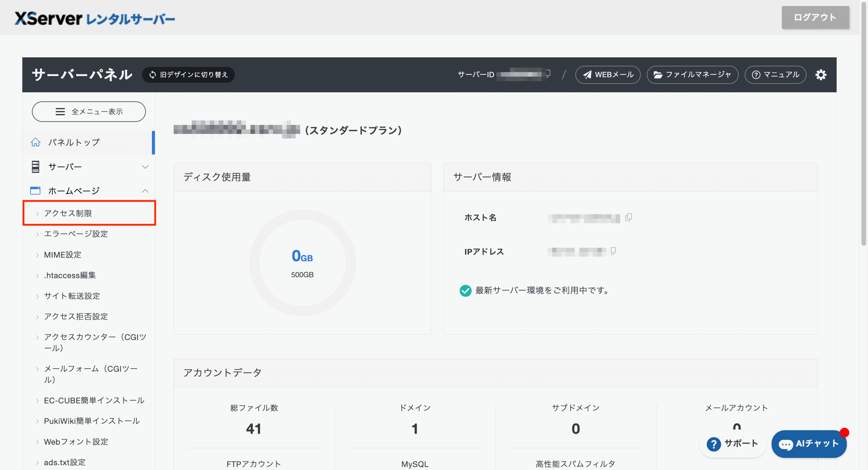Click the ドメイン count 1

pos(415,429)
